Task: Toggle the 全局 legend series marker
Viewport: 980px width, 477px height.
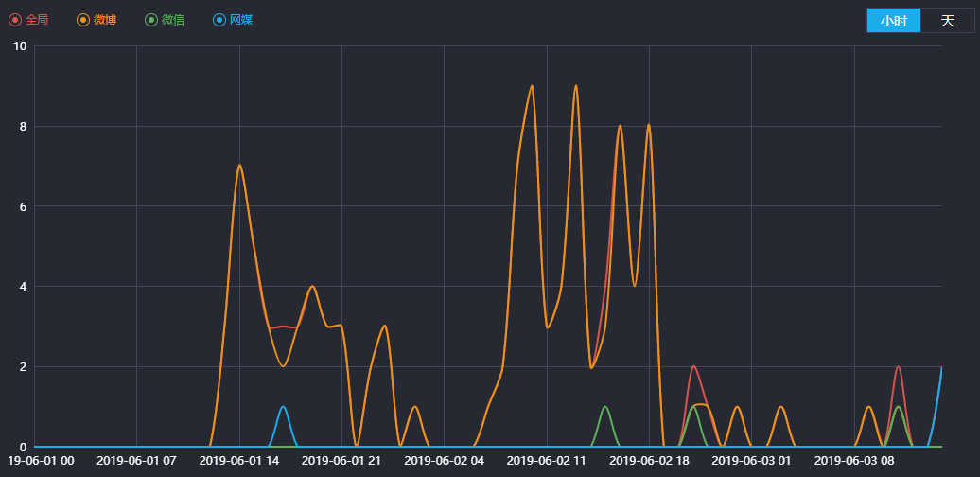Action: tap(15, 20)
